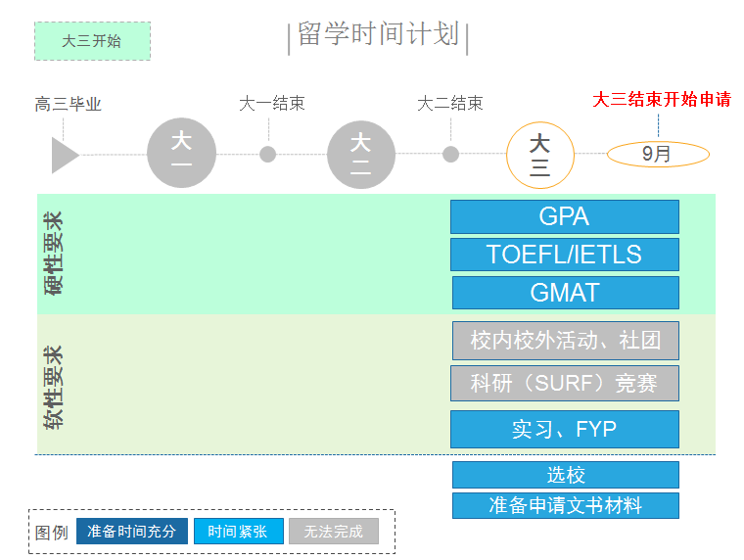Click the gray start triangle arrow
Viewport: 744px width, 560px height.
tap(65, 156)
